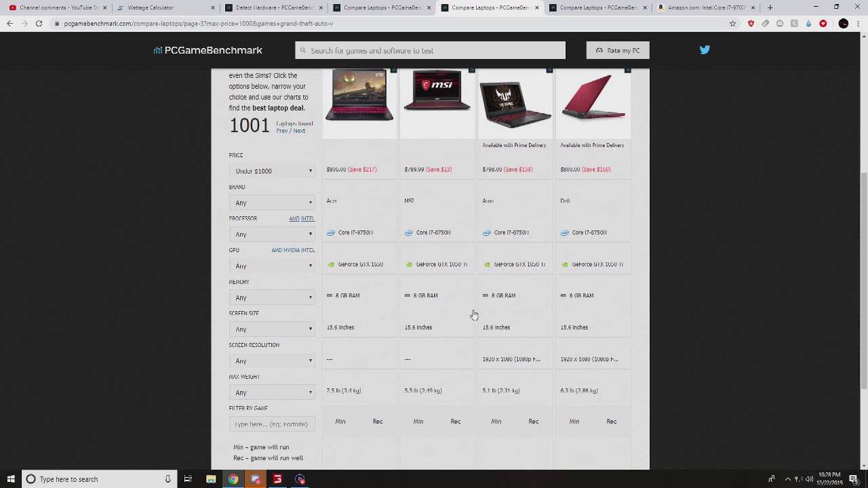Click the memory icon next to 8 GB RAM
Viewport: 868px width, 488px height.
331,296
